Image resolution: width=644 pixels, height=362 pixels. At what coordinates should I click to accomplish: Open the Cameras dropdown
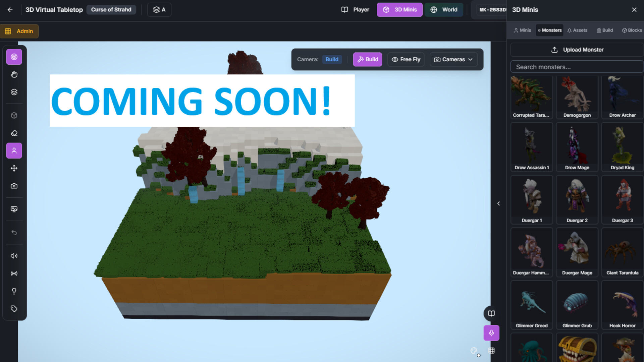(x=453, y=59)
